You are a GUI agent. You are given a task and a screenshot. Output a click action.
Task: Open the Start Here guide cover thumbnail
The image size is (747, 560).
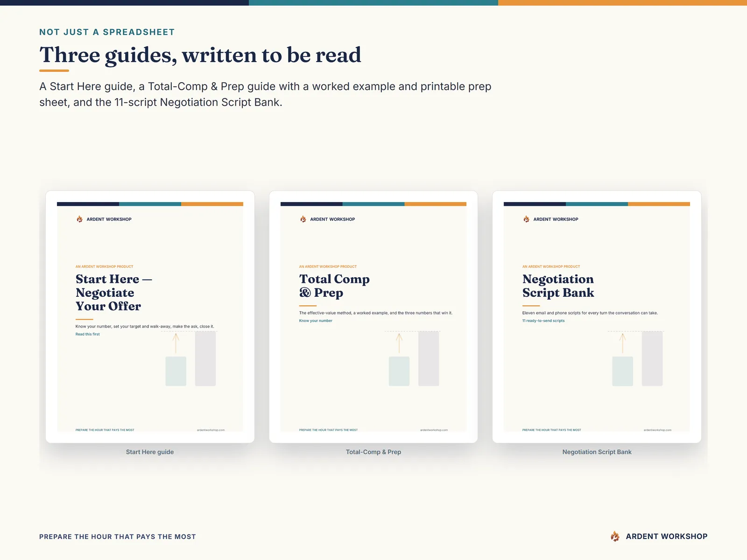(x=150, y=317)
